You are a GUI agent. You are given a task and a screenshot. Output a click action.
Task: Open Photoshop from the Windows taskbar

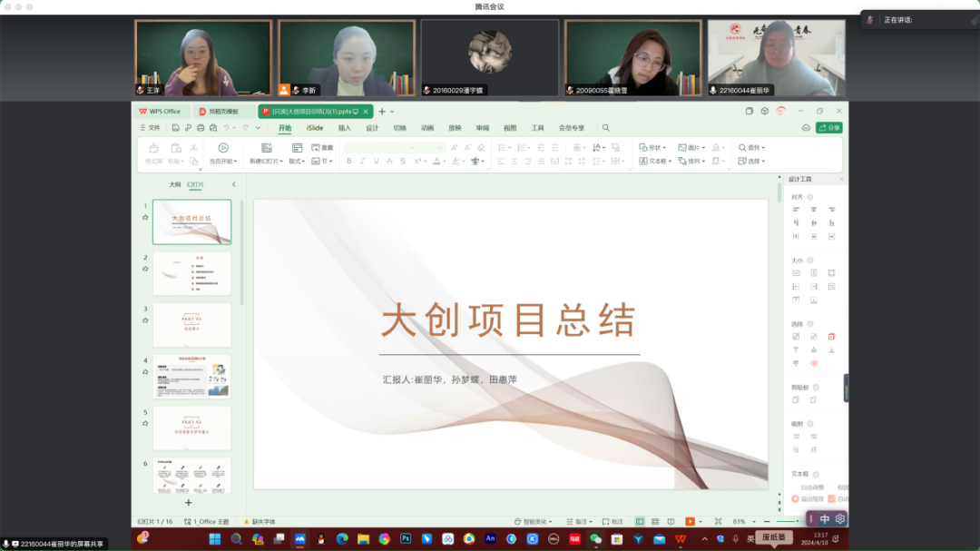[x=406, y=538]
